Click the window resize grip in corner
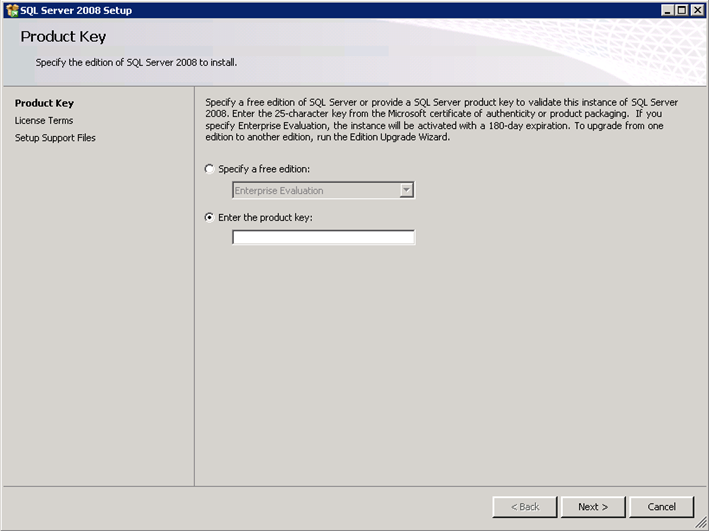This screenshot has height=531, width=709. tap(701, 524)
